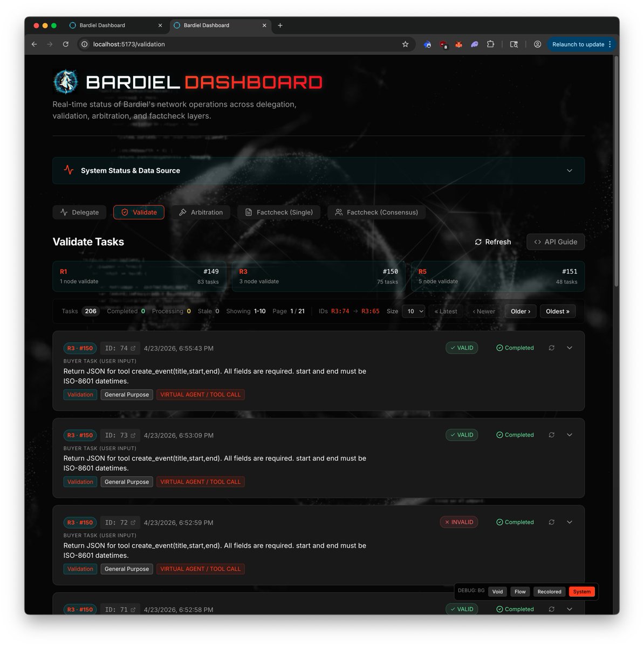
Task: Open the Chrome three-dot menu
Action: [610, 44]
